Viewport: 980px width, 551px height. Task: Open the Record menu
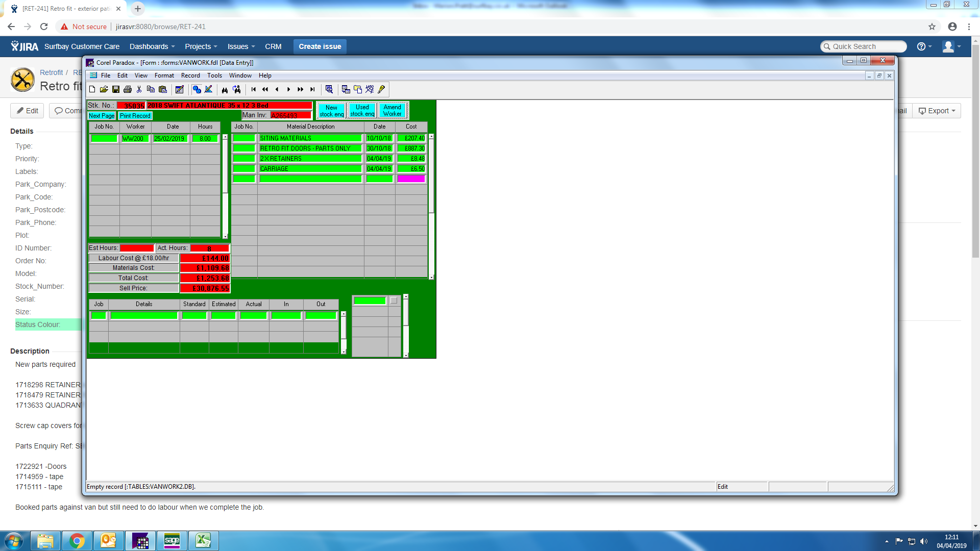190,76
